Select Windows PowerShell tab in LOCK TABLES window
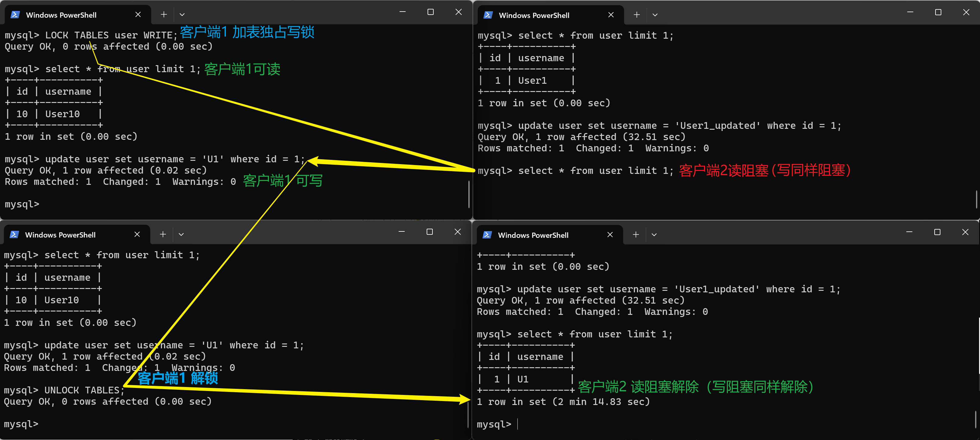Screen dimensions: 980x440 pyautogui.click(x=78, y=15)
